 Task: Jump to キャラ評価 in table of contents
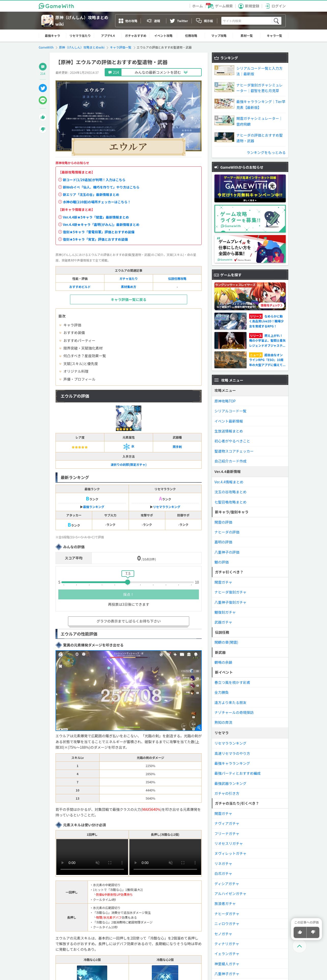[x=72, y=325]
